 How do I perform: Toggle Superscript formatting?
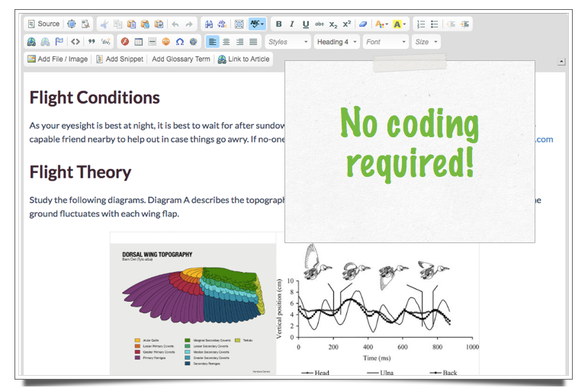click(347, 24)
